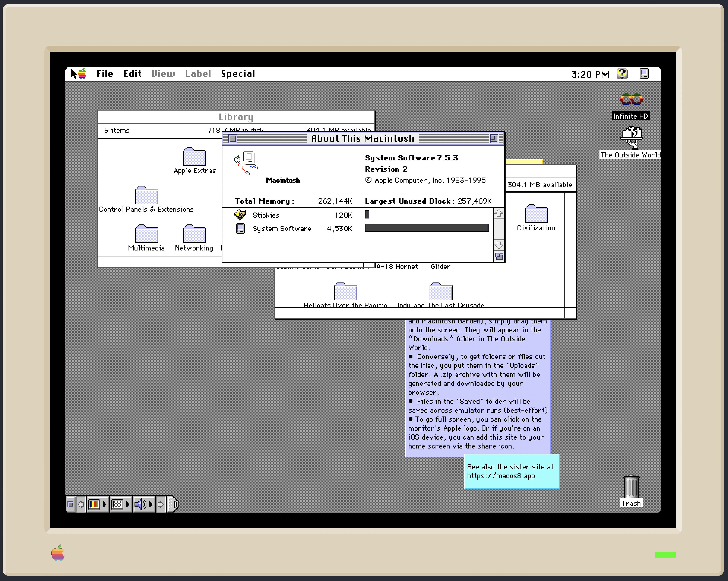Open the Infinite HD disk icon
Image resolution: width=728 pixels, height=581 pixels.
631,100
